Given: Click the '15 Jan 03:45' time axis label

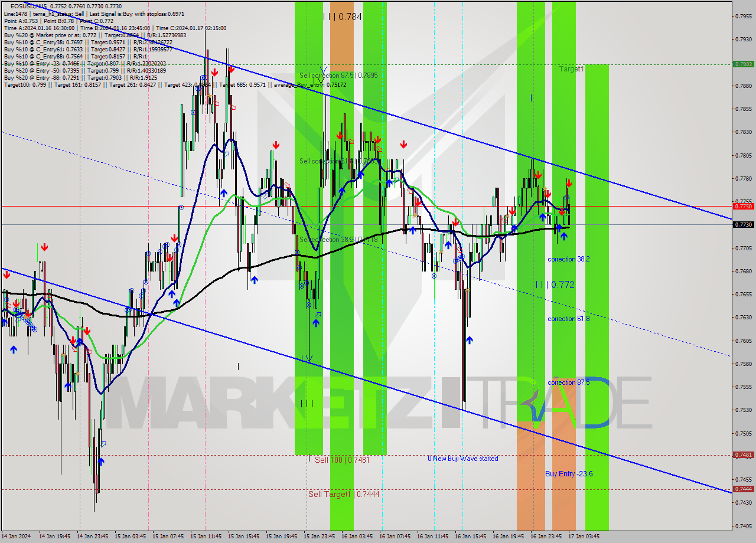Looking at the screenshot, I should 131,537.
